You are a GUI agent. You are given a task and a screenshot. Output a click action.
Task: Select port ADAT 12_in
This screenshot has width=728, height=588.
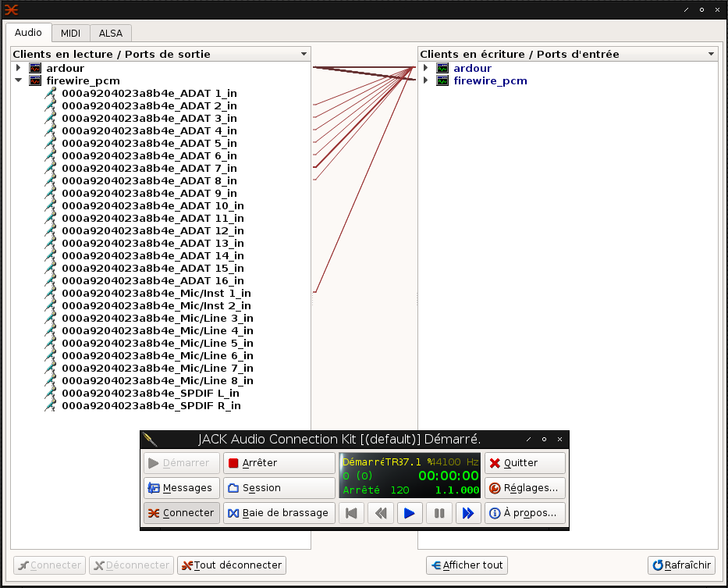click(153, 231)
